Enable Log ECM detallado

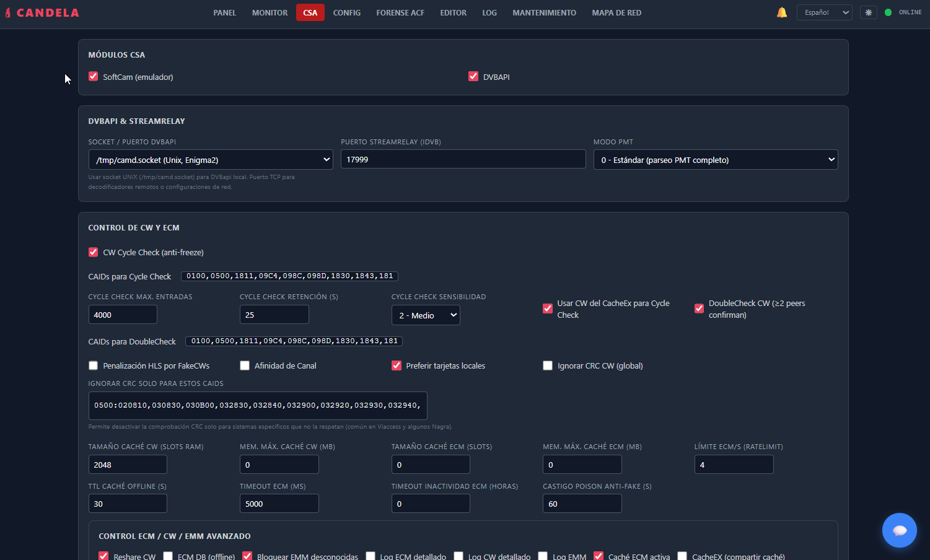click(x=371, y=556)
